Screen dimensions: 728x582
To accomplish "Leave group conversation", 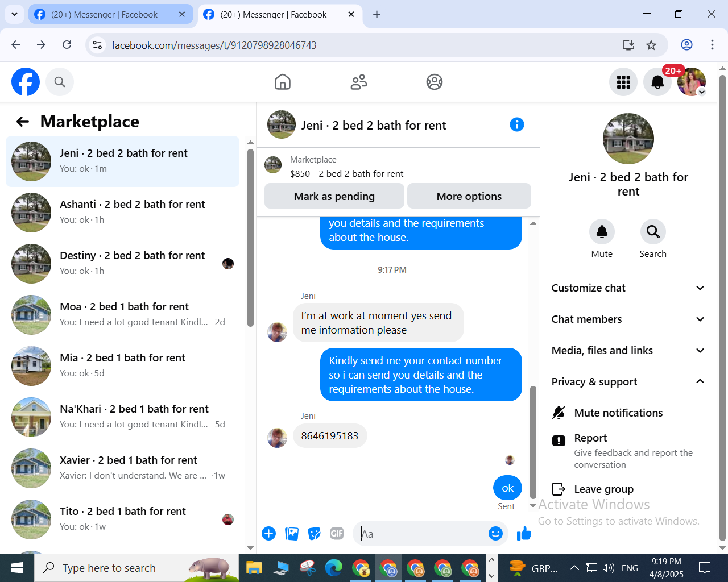I will (628, 489).
